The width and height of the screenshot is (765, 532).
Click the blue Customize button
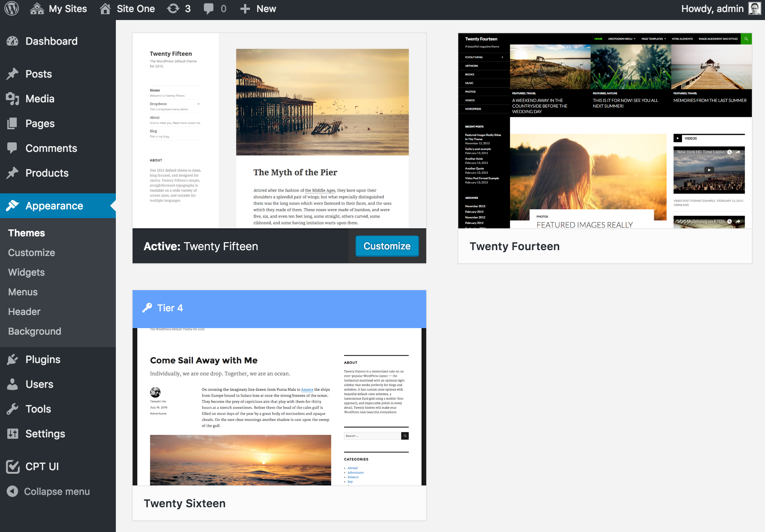pos(387,246)
